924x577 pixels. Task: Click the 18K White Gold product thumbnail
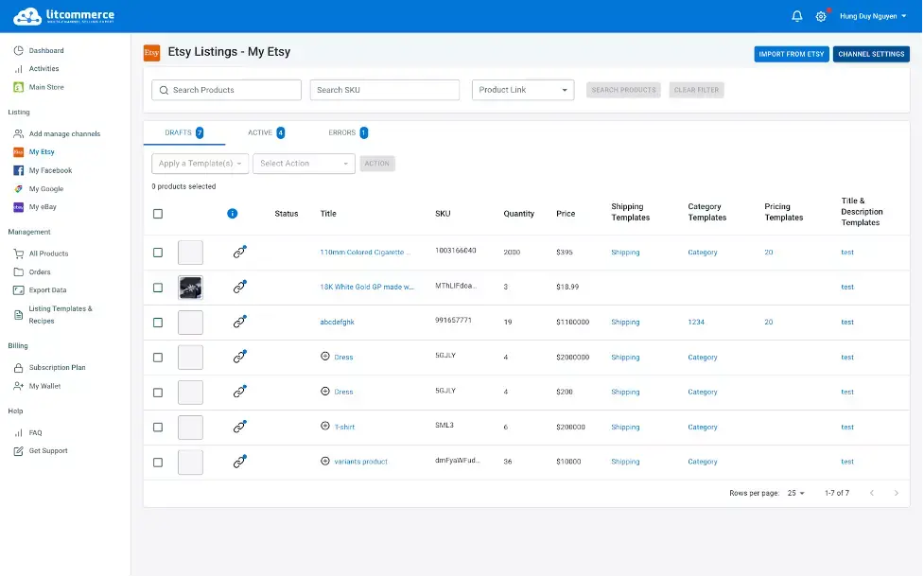click(x=190, y=288)
